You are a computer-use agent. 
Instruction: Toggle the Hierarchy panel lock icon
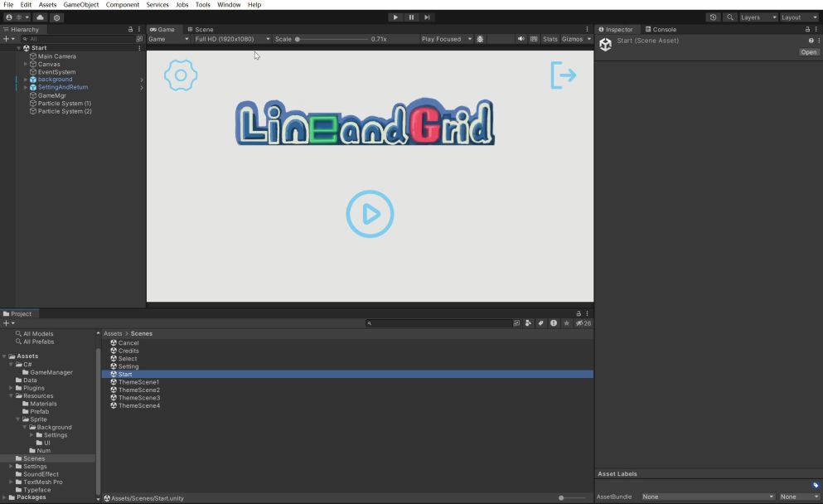(x=130, y=29)
